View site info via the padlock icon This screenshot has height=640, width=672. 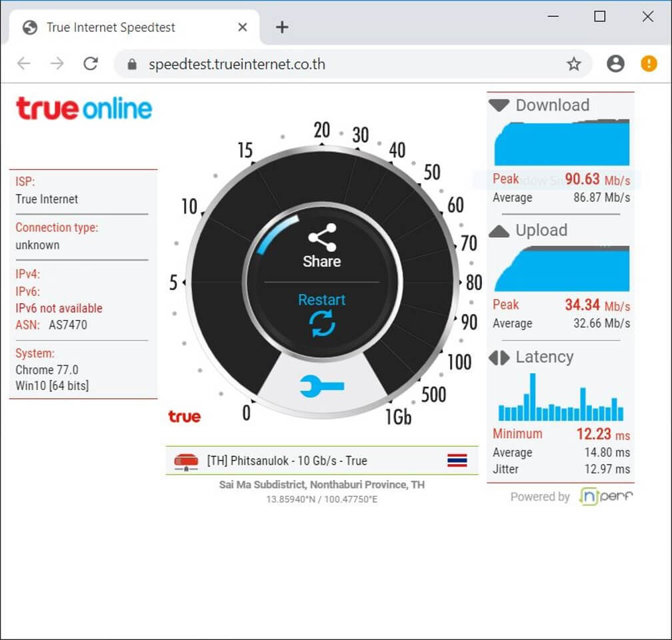132,64
